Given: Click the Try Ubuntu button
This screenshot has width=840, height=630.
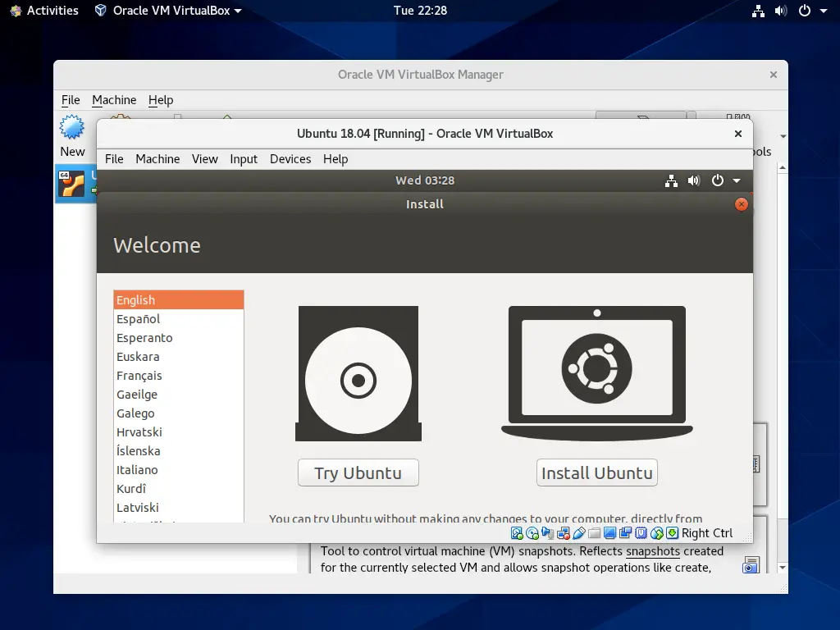Looking at the screenshot, I should coord(358,472).
